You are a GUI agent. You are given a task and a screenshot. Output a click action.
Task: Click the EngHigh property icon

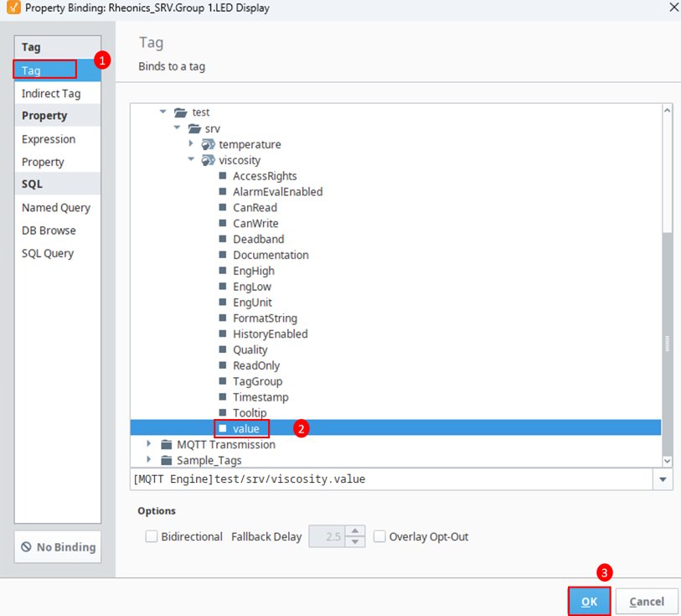(x=223, y=270)
